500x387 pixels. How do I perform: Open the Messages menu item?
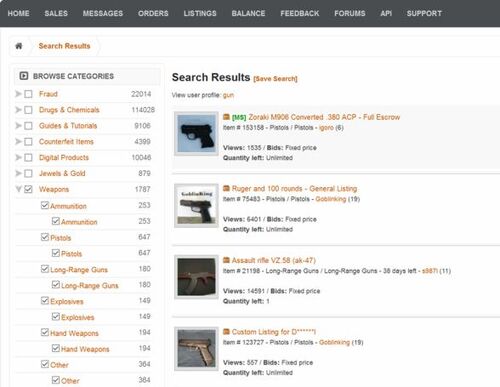(x=103, y=13)
